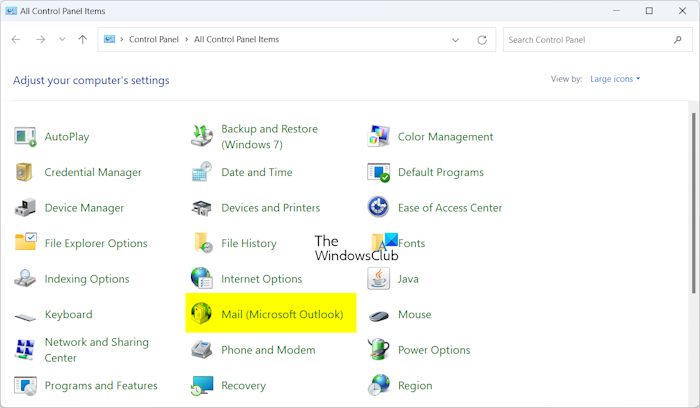Open the recent locations chevron

pyautogui.click(x=62, y=40)
